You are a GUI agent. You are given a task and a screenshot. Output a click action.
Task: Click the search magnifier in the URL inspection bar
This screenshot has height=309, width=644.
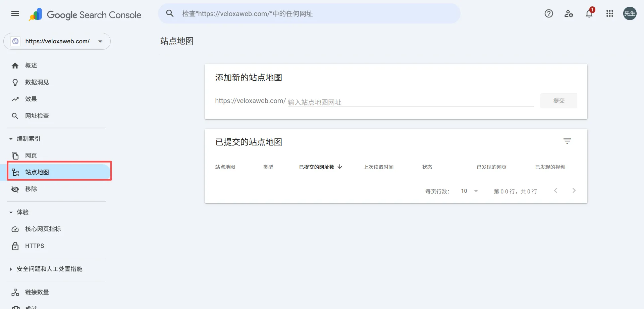point(170,13)
